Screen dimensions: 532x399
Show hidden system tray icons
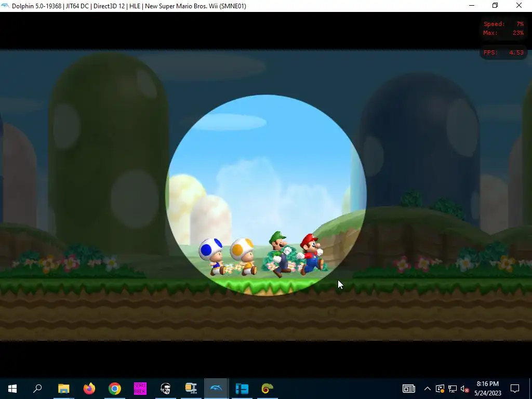[428, 389]
